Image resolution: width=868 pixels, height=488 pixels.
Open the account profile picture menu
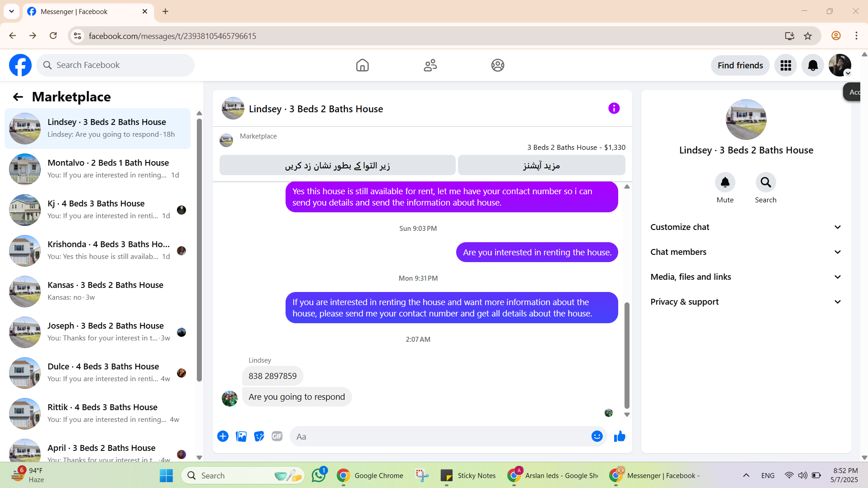(840, 65)
